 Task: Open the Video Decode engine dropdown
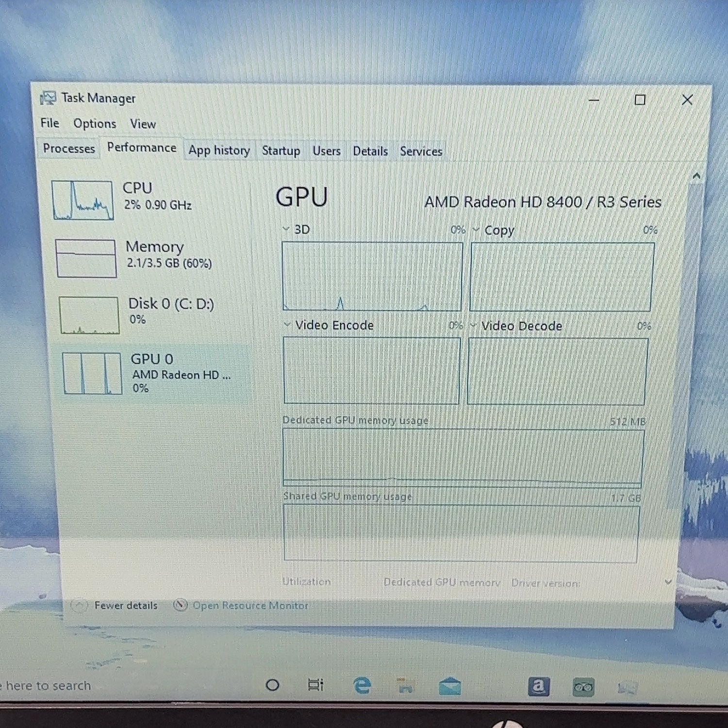click(473, 325)
